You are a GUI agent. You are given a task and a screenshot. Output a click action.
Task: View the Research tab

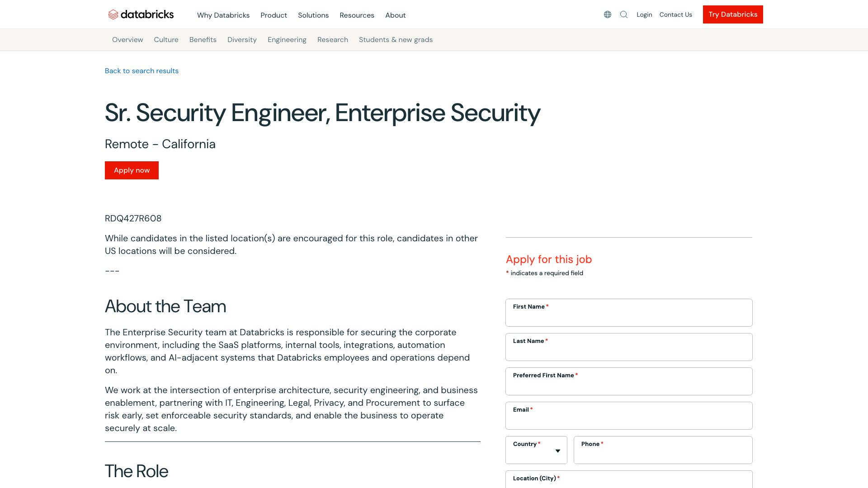[333, 40]
